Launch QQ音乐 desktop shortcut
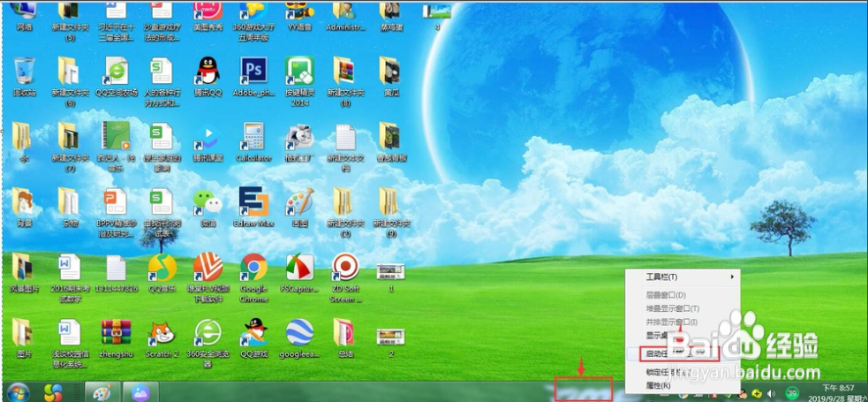 pos(162,273)
